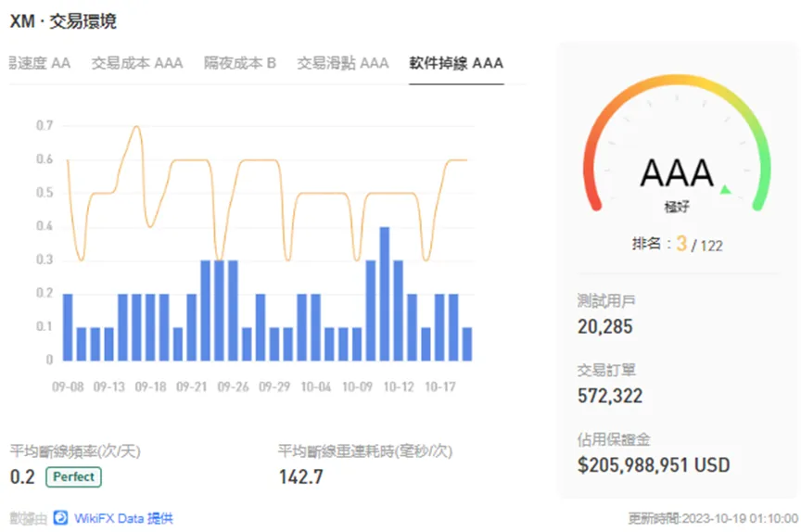This screenshot has height=532, width=801.
Task: Click the 平均斷線重連耗時 label
Action: [x=365, y=451]
